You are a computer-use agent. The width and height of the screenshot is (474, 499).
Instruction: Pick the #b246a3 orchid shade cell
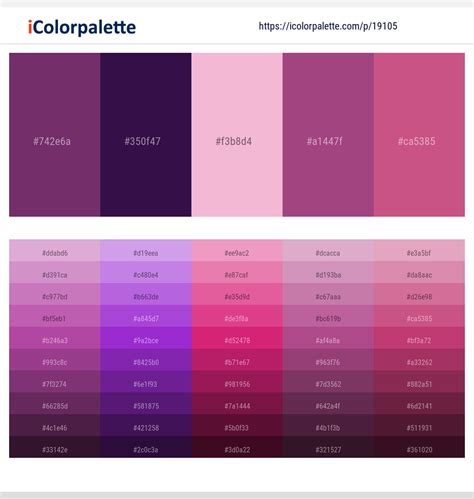pos(55,338)
